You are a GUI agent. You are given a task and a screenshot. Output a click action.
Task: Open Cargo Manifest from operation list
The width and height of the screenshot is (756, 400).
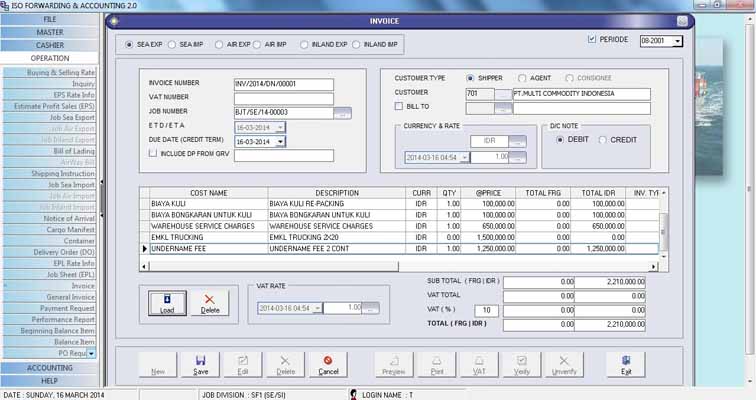tap(70, 229)
